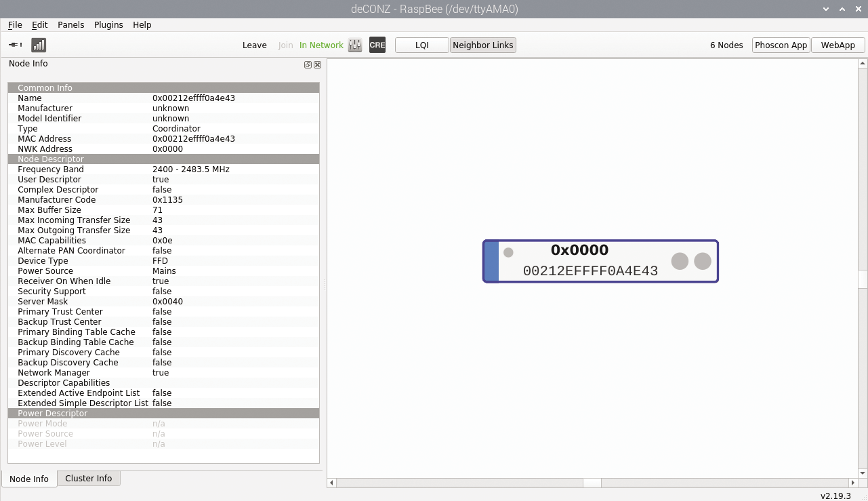Open the File menu
This screenshot has height=501, width=868.
(x=15, y=24)
